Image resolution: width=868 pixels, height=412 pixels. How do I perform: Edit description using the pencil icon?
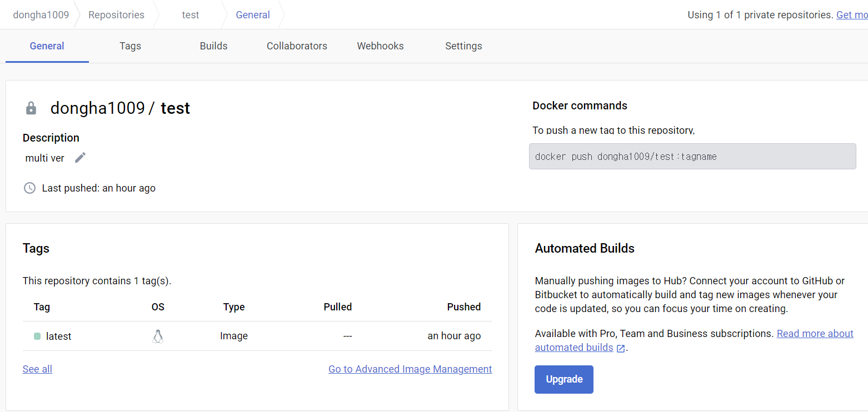81,158
